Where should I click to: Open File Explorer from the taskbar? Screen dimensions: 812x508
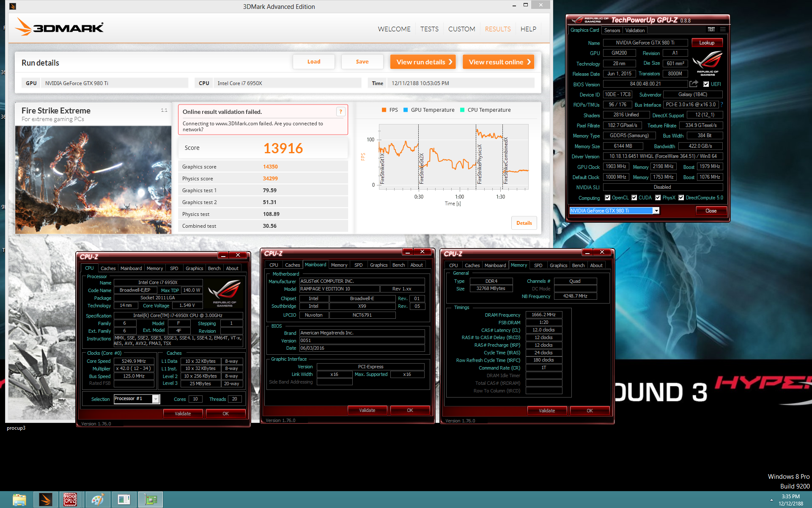coord(19,500)
